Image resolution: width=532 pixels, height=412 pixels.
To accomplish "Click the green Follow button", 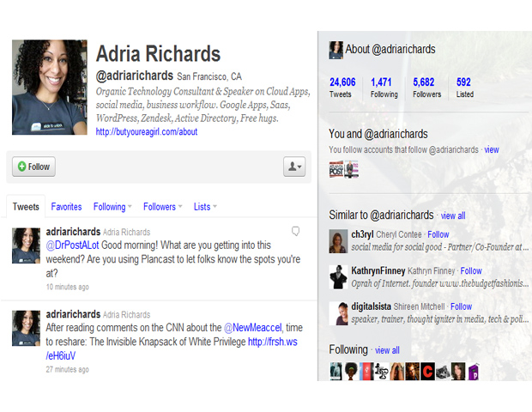I will tap(34, 167).
